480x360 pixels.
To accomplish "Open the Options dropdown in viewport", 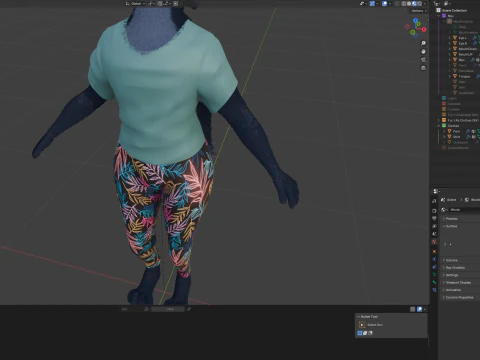I will pyautogui.click(x=419, y=11).
